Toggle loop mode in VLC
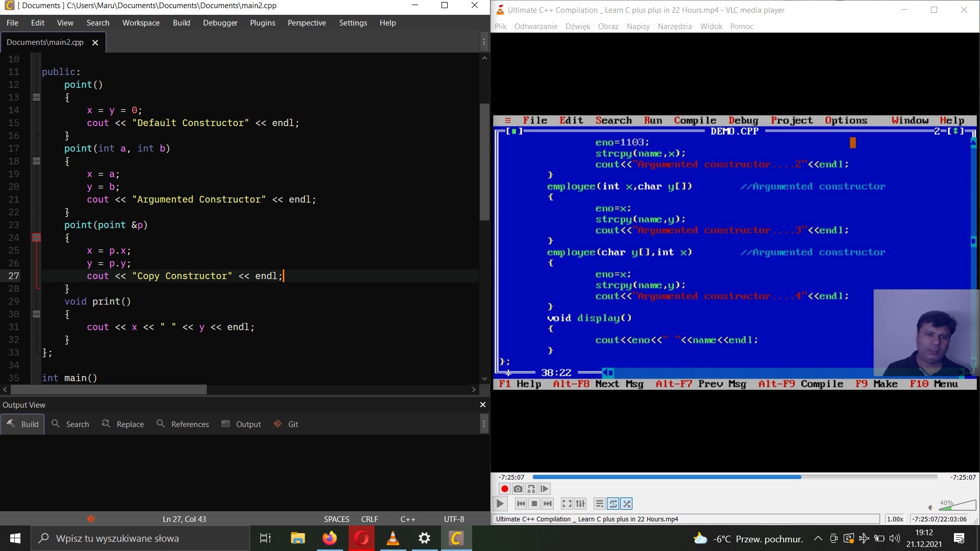This screenshot has width=980, height=551. point(613,504)
